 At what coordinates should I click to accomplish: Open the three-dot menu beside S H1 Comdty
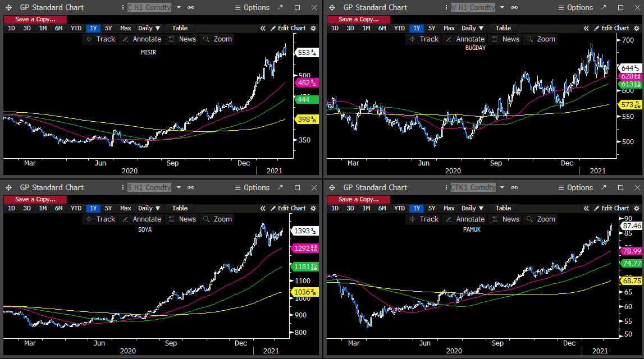click(123, 187)
